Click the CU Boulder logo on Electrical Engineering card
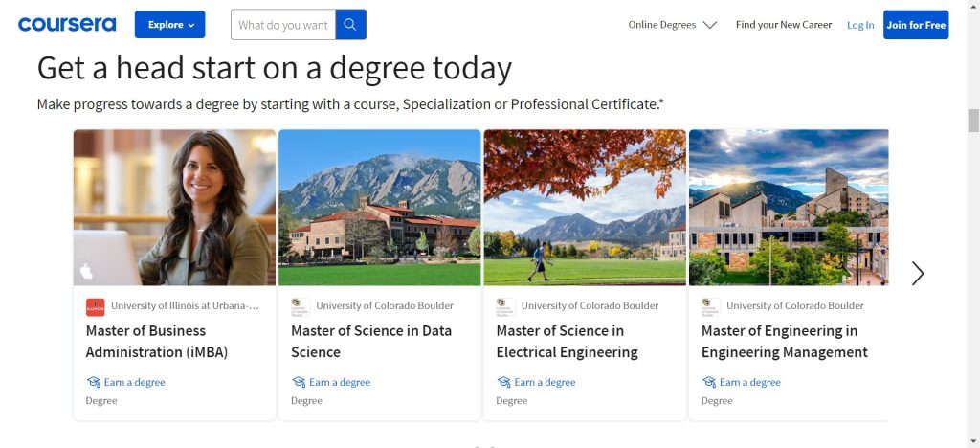The height and width of the screenshot is (448, 980). point(505,307)
